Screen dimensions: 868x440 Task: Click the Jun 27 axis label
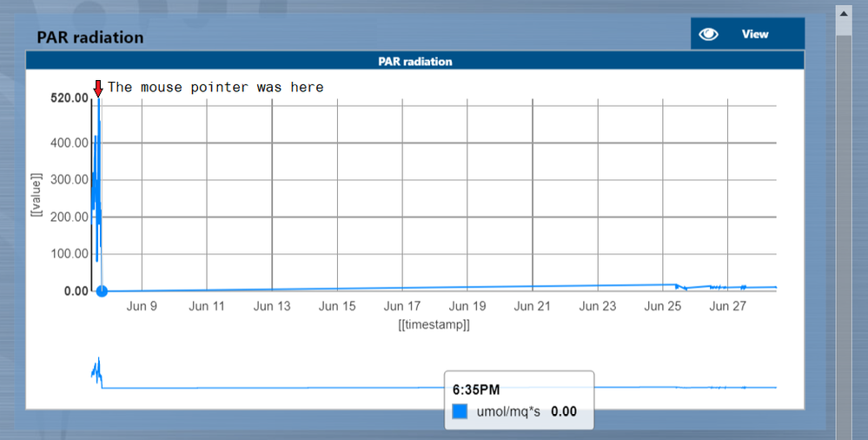coord(728,306)
